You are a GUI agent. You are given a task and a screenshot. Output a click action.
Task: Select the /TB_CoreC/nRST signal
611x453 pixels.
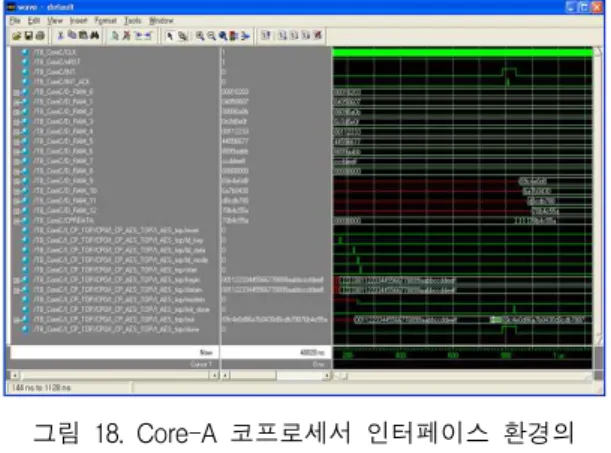(x=57, y=62)
